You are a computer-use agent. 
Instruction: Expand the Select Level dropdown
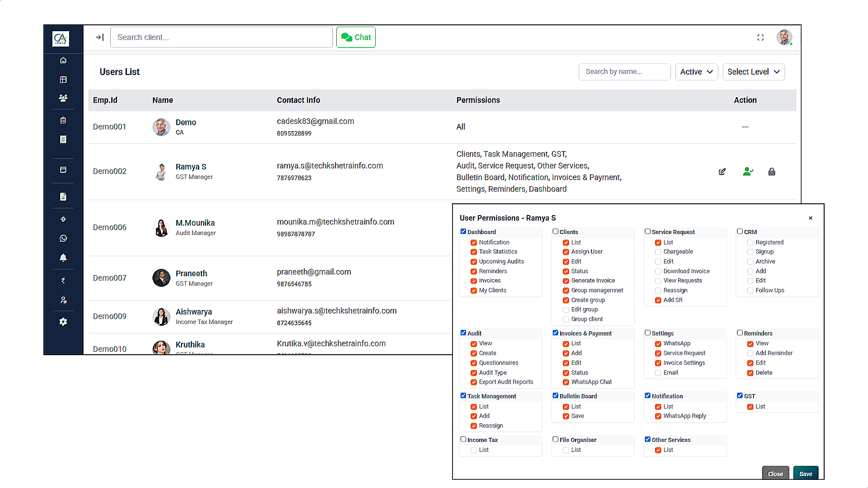pos(753,72)
